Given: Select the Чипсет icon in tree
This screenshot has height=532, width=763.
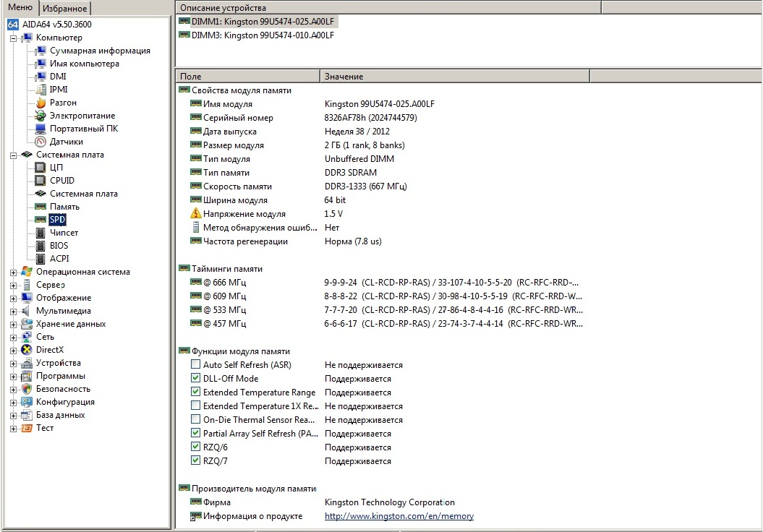Looking at the screenshot, I should pyautogui.click(x=41, y=233).
